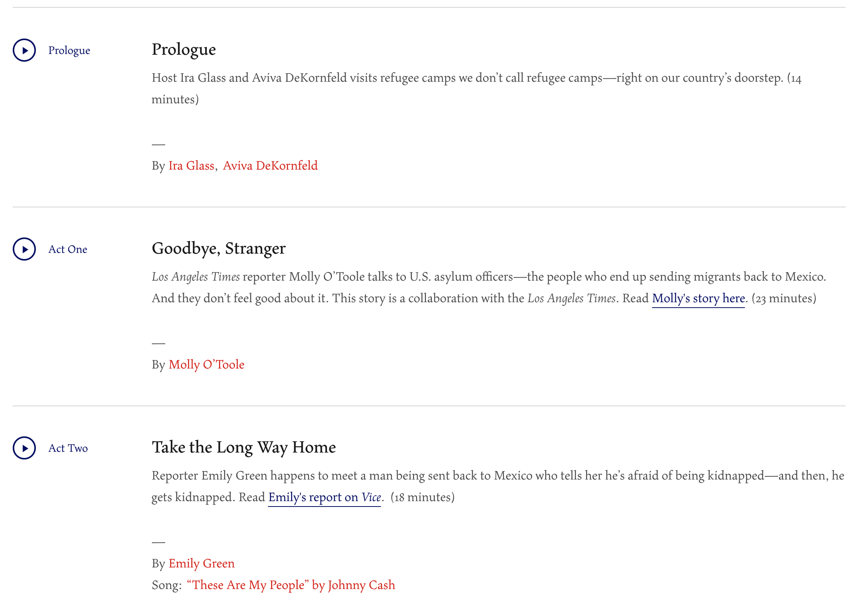
Task: Play the Prologue segment
Action: point(24,50)
